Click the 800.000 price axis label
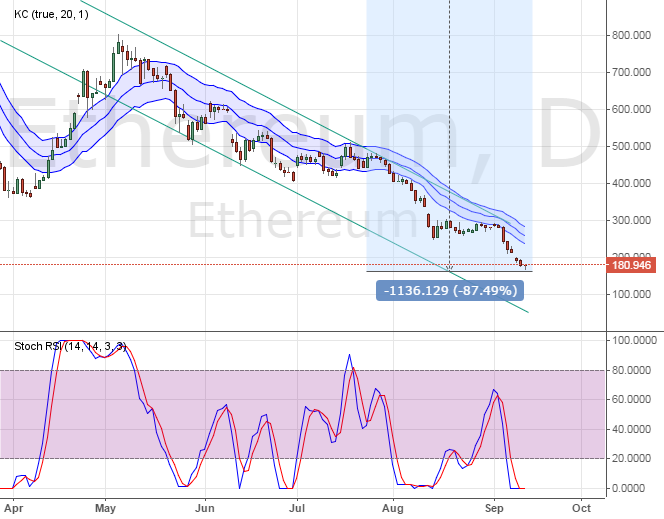The width and height of the screenshot is (664, 519). coord(631,35)
